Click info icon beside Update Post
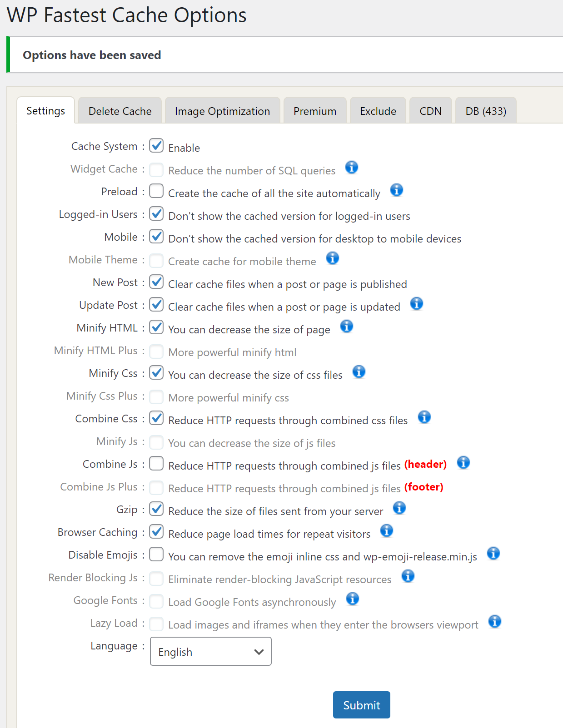563x728 pixels. (417, 303)
